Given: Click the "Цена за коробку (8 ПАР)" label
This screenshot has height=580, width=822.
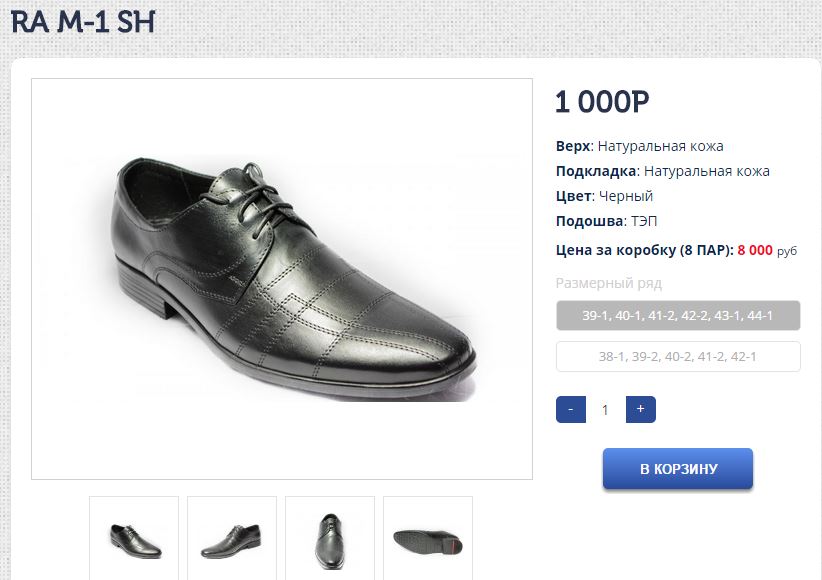Looking at the screenshot, I should (x=644, y=250).
